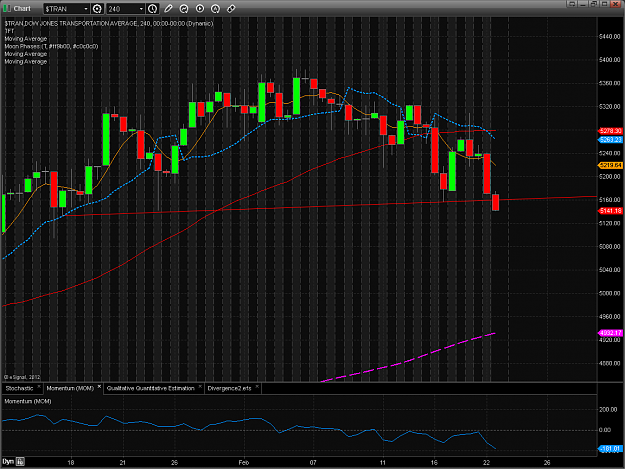
Task: Click the green Chart window icon
Action: (7, 8)
